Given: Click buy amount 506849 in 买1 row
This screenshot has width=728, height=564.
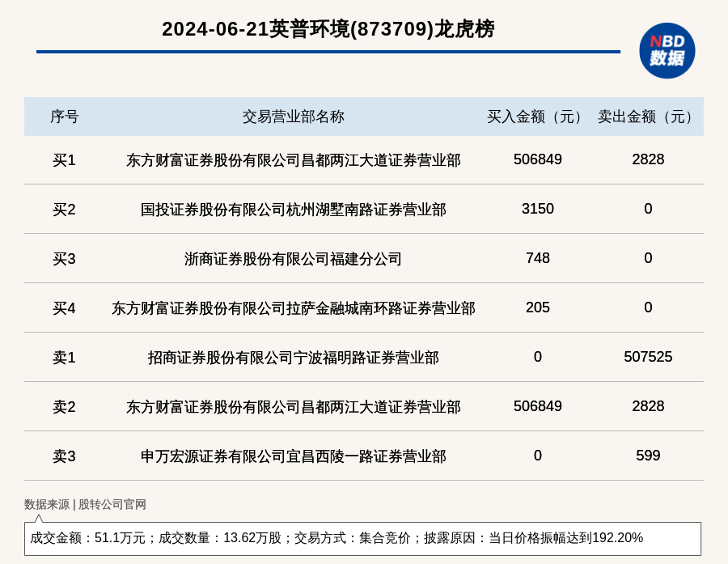Looking at the screenshot, I should pyautogui.click(x=538, y=159).
